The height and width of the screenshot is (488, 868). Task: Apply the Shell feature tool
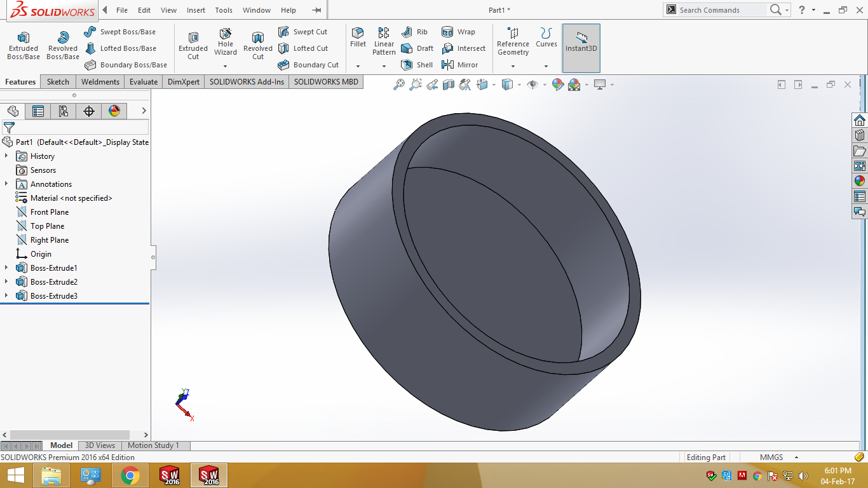click(417, 65)
